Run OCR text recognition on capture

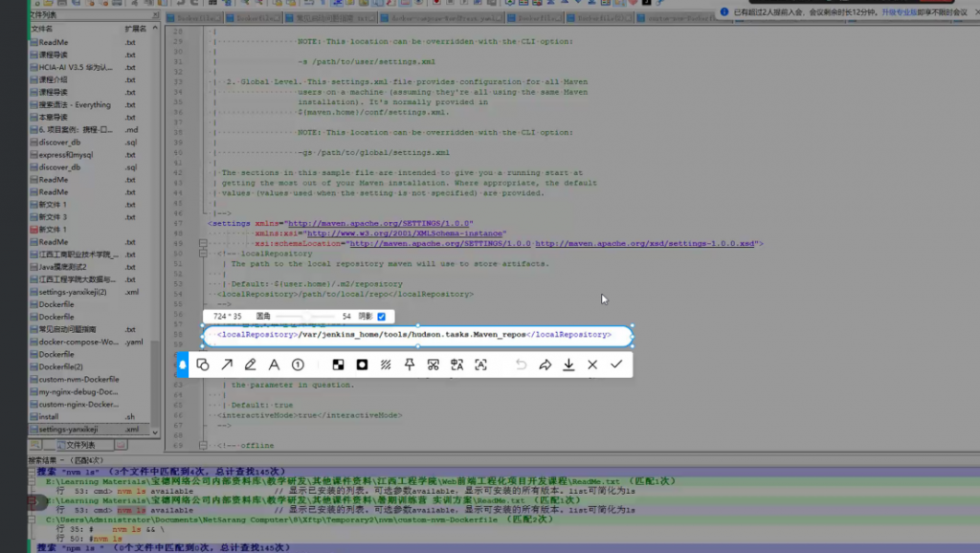click(480, 365)
